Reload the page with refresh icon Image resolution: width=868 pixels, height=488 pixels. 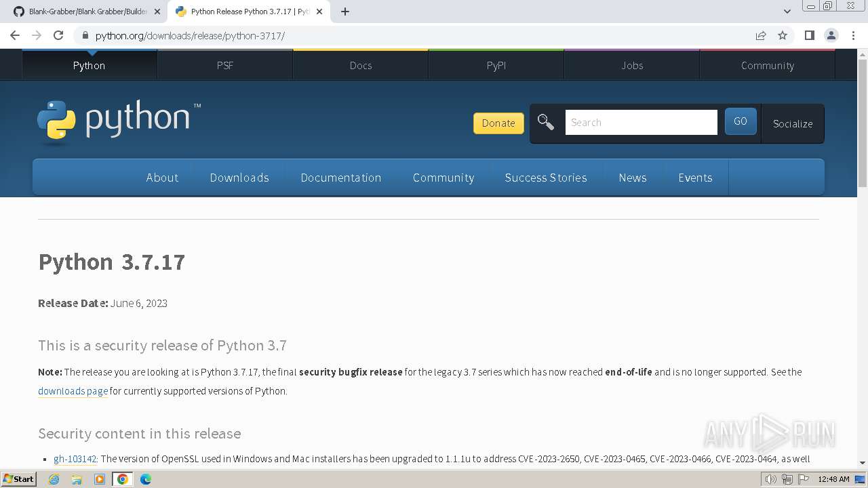pos(58,35)
